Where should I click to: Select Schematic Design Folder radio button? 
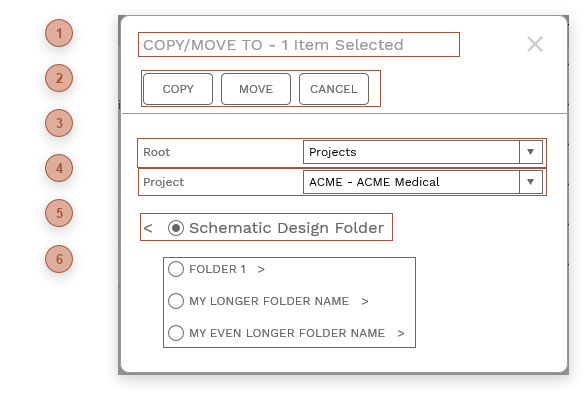pos(176,228)
